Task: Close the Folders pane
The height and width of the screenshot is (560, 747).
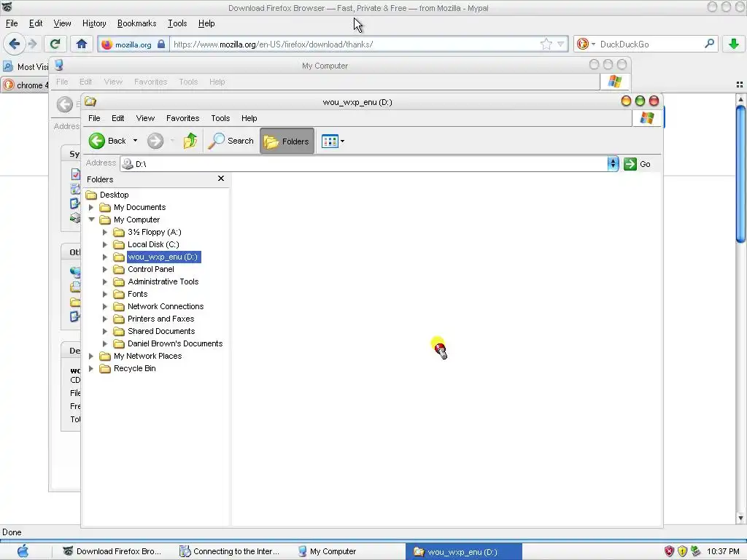Action: click(x=220, y=179)
